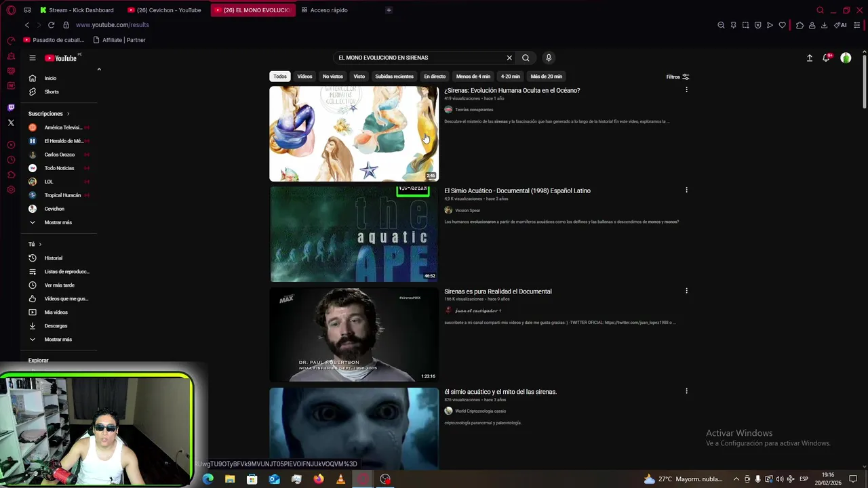This screenshot has width=868, height=488.
Task: Start voice search with microphone icon
Action: click(549, 58)
